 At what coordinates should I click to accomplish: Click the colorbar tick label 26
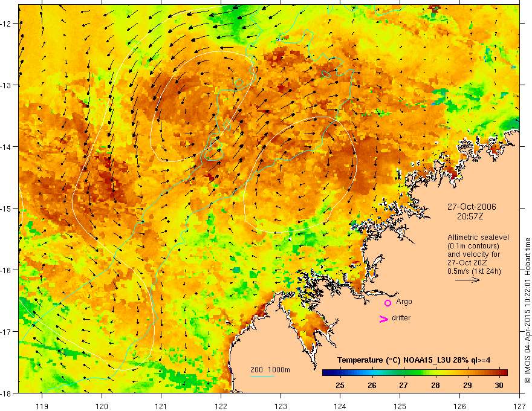point(372,385)
